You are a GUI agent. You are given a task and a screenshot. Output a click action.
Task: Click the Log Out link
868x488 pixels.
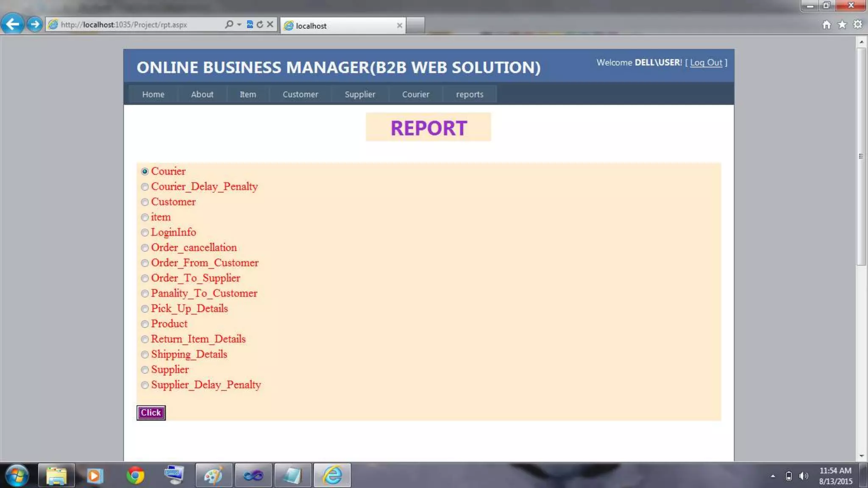click(706, 63)
